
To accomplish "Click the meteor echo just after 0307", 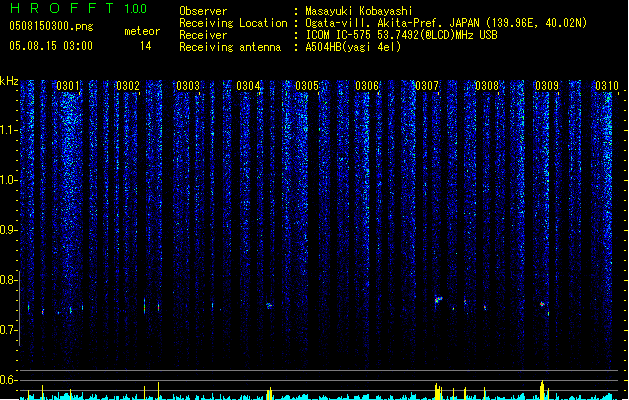I will [438, 300].
